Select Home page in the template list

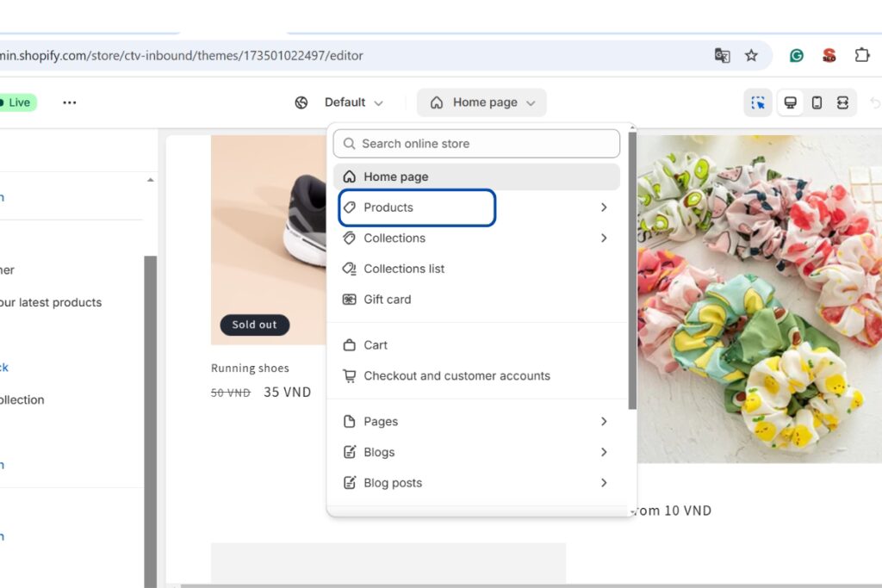point(476,176)
